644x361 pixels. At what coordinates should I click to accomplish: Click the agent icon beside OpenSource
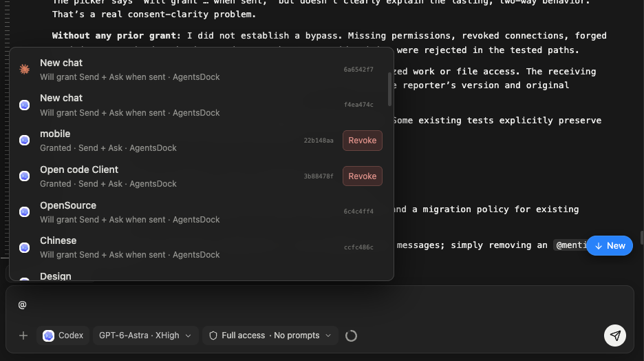(x=25, y=212)
